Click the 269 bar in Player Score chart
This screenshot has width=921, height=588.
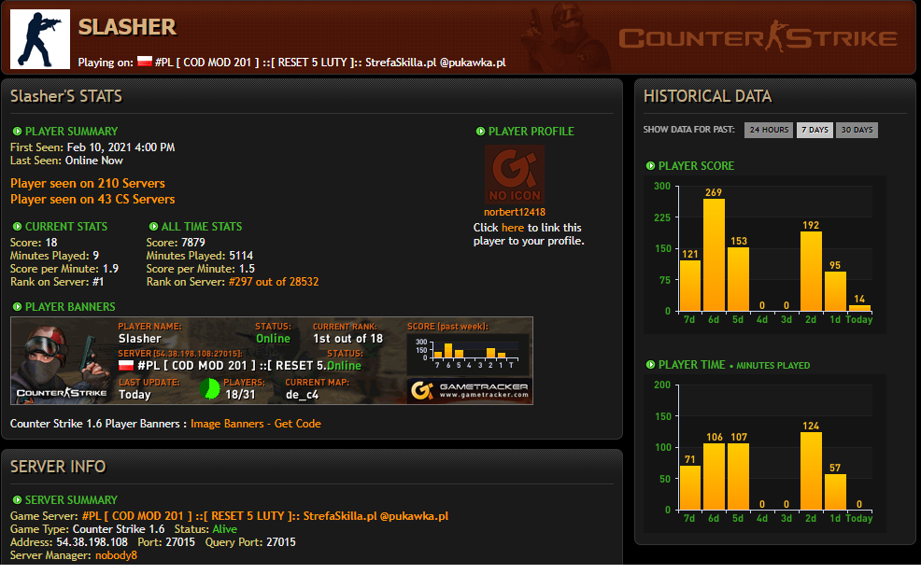click(x=714, y=255)
